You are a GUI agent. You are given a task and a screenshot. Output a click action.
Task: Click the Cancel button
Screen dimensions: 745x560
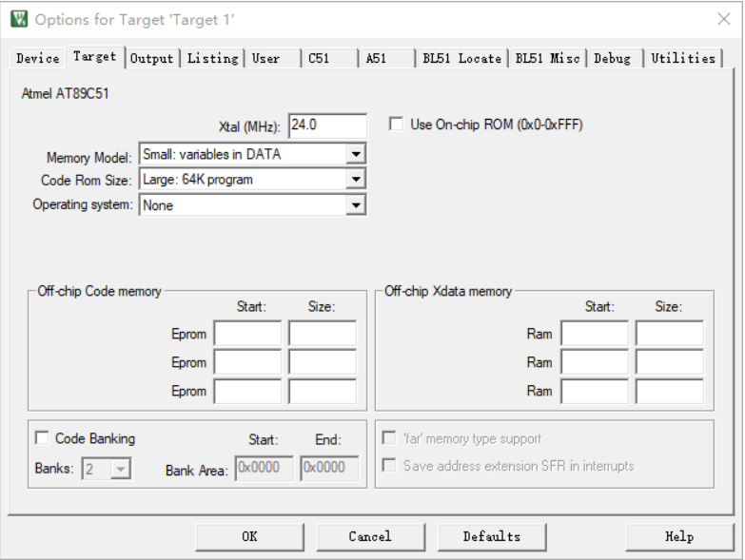(x=370, y=537)
